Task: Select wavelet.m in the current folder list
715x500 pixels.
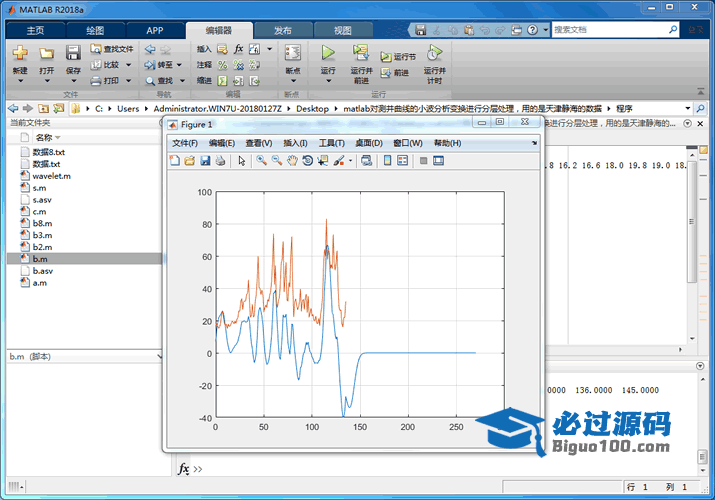Action: (50, 175)
